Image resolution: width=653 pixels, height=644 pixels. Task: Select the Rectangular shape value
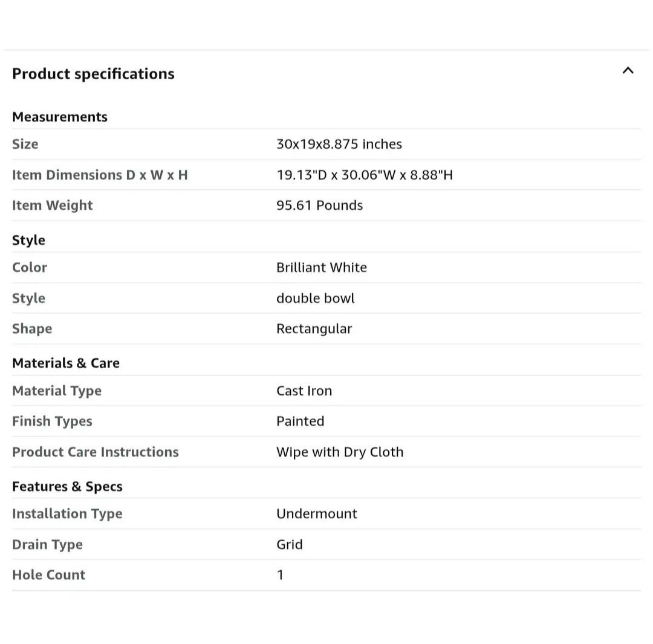tap(314, 328)
